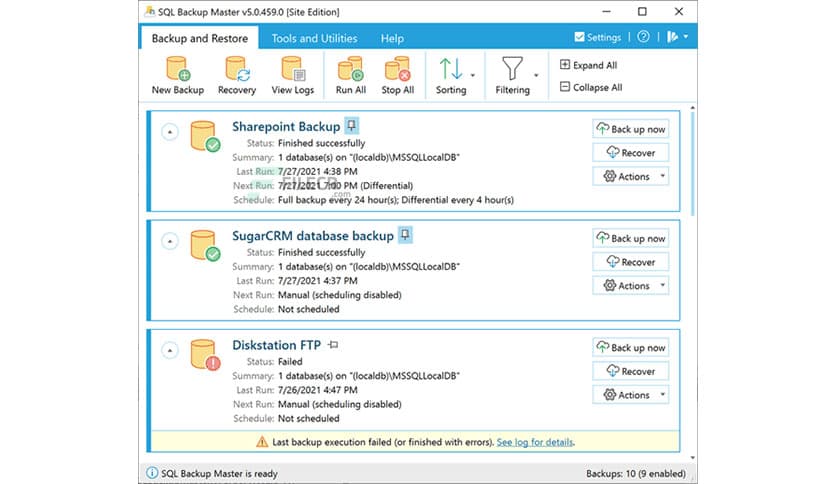Stop All backup jobs
This screenshot has height=484, width=836.
(397, 76)
